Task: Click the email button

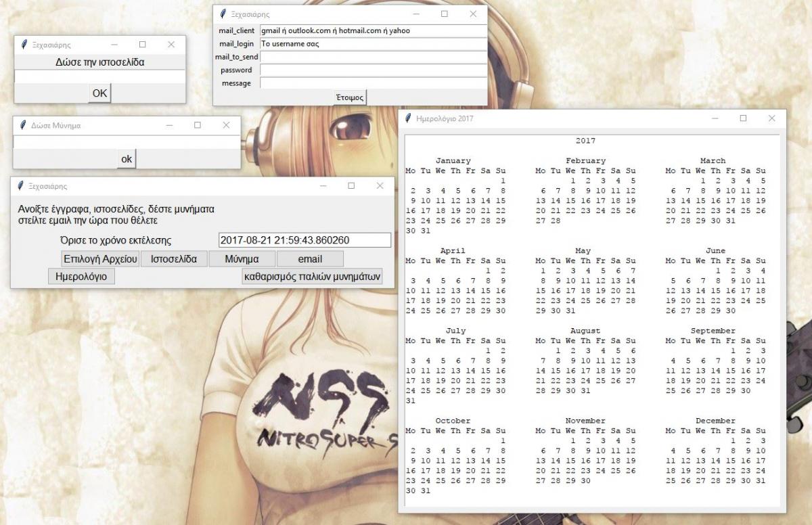Action: coord(311,259)
